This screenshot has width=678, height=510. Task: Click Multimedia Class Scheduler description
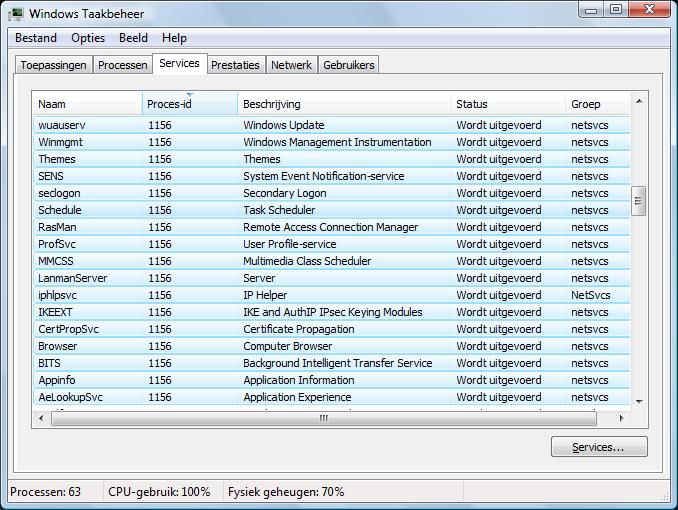click(x=307, y=261)
